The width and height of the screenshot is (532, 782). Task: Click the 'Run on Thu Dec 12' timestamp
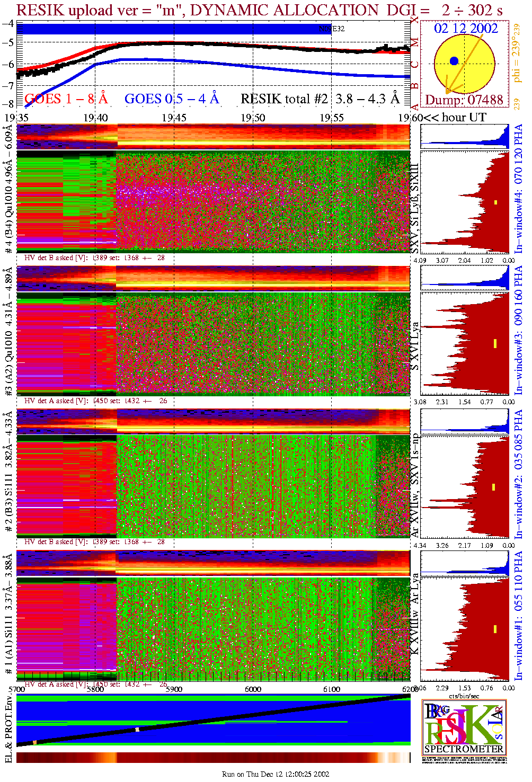tap(276, 774)
